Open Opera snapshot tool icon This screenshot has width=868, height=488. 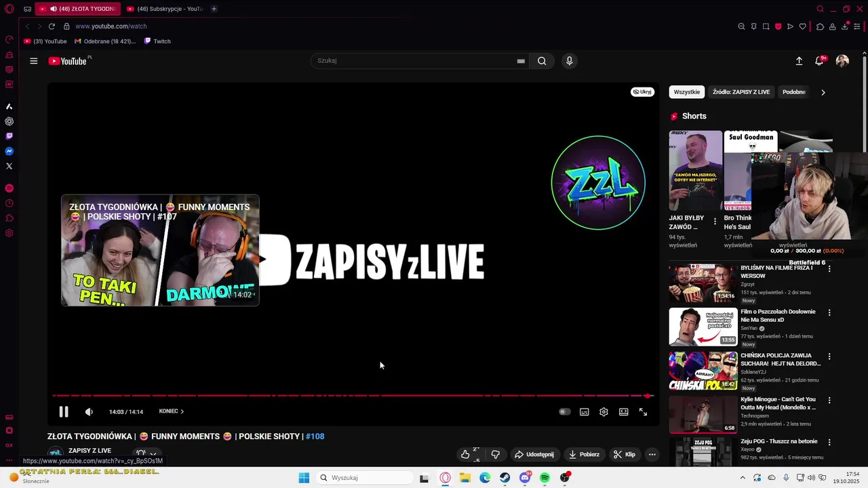pyautogui.click(x=766, y=26)
